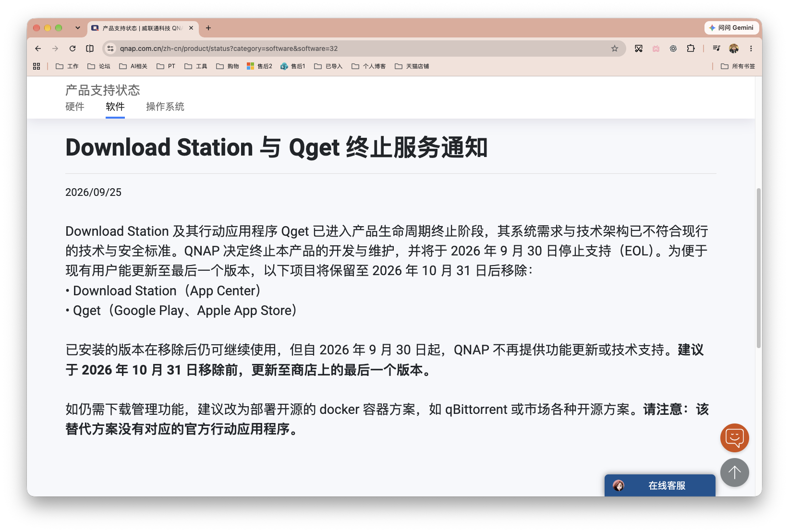Click the page vertical scrollbar
Image resolution: width=789 pixels, height=532 pixels.
(x=759, y=268)
